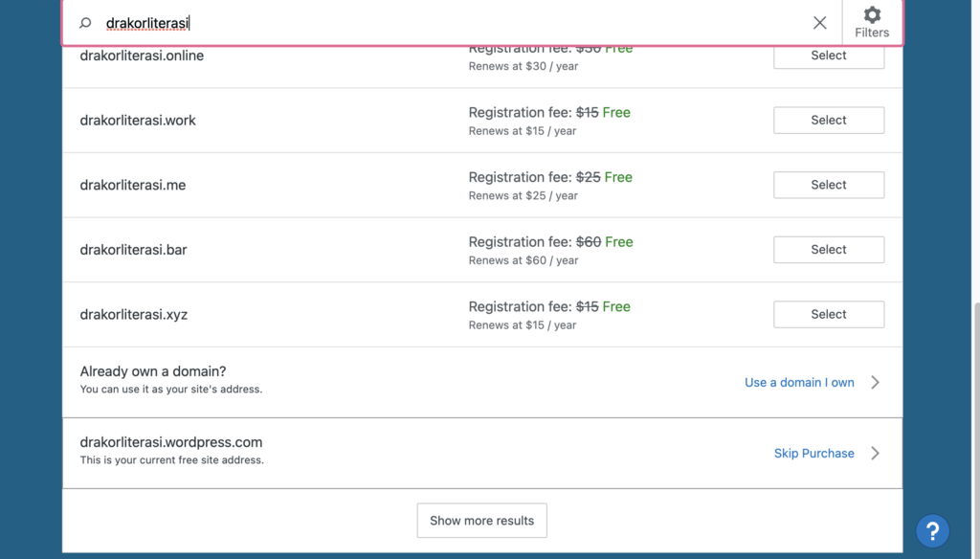This screenshot has width=980, height=559.
Task: Click the search magnifier icon
Action: click(x=85, y=23)
